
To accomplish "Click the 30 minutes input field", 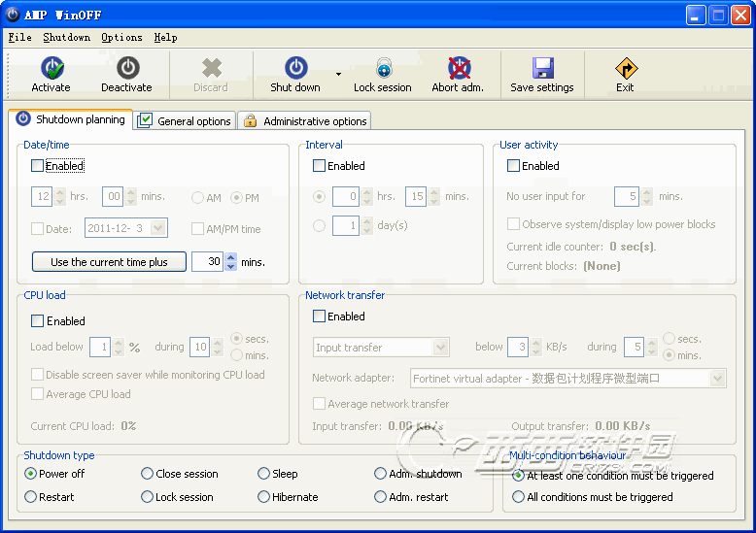I will (x=207, y=262).
